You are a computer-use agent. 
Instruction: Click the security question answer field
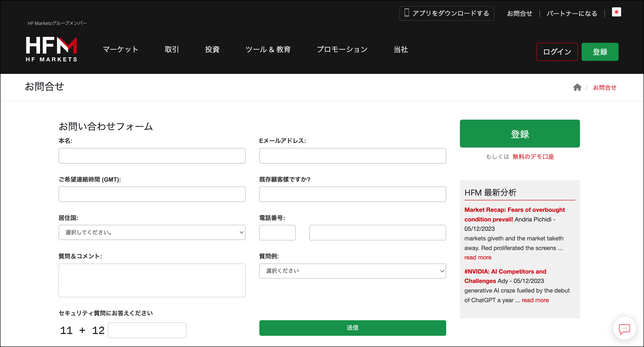pyautogui.click(x=147, y=330)
